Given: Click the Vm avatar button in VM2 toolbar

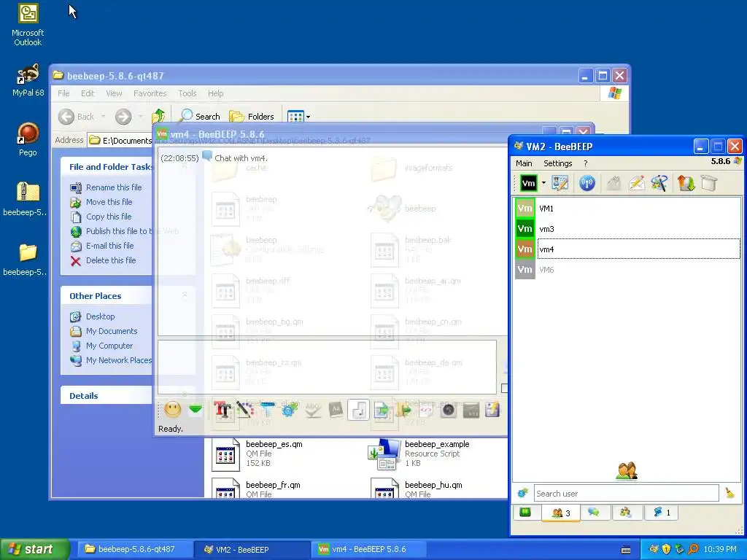Looking at the screenshot, I should tap(528, 183).
